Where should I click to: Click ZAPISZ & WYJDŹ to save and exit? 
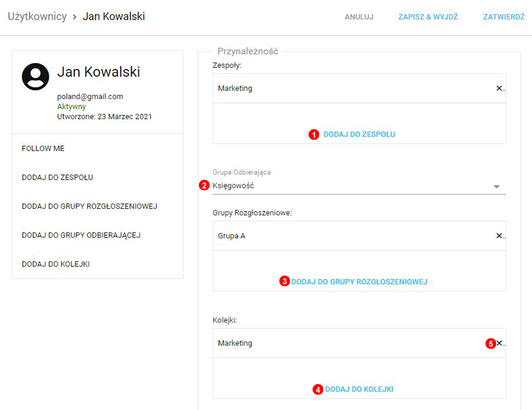[428, 17]
